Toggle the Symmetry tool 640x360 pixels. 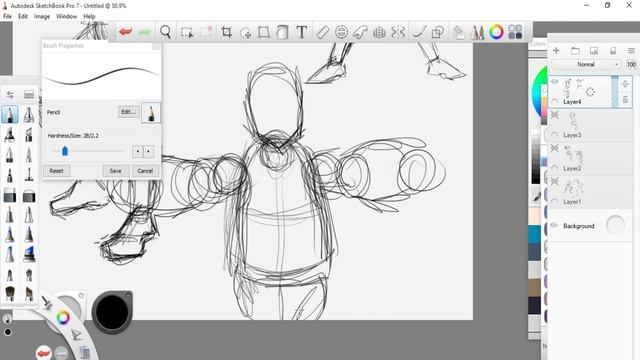pos(398,32)
